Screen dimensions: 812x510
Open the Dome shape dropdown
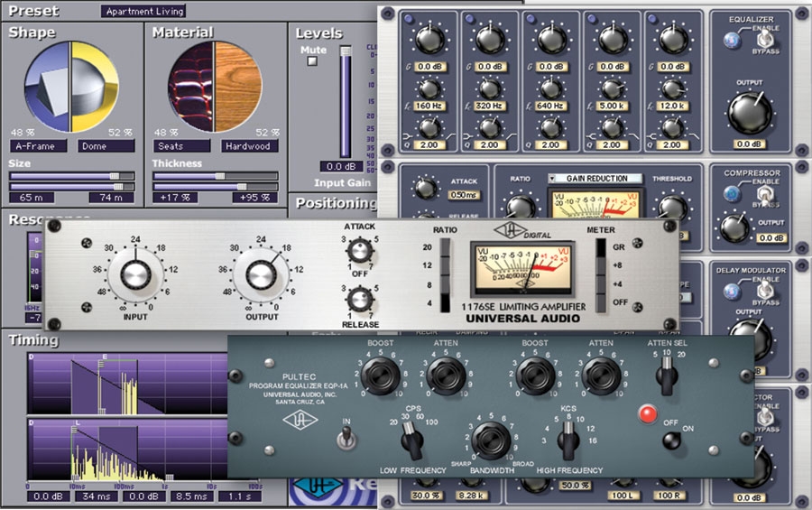pyautogui.click(x=106, y=146)
